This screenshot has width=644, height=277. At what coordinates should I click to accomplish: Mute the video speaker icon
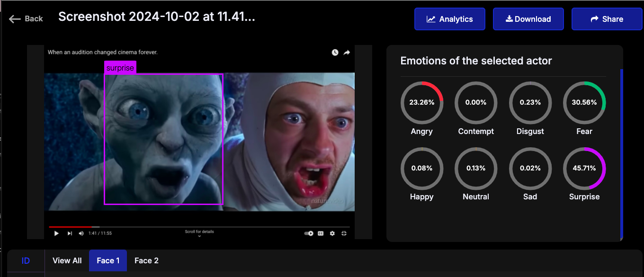click(x=81, y=233)
